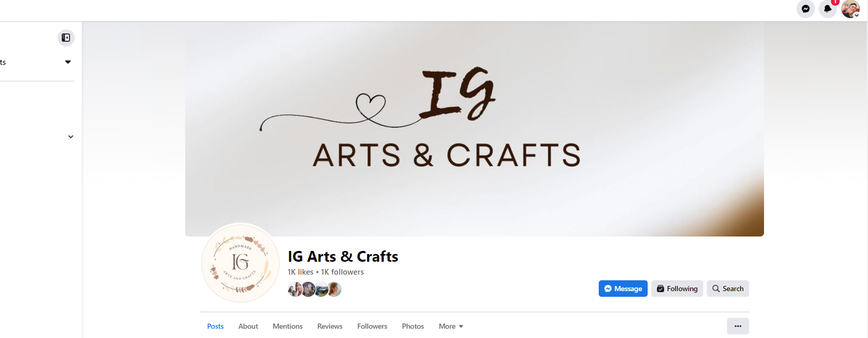Open the IG Arts & Crafts cover photo
868x338 pixels.
coord(475,129)
